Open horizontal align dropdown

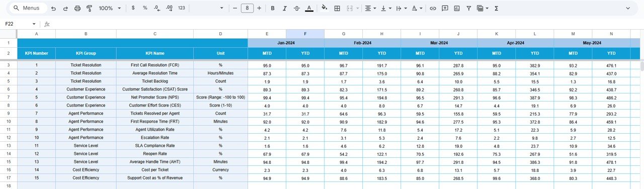(371, 8)
